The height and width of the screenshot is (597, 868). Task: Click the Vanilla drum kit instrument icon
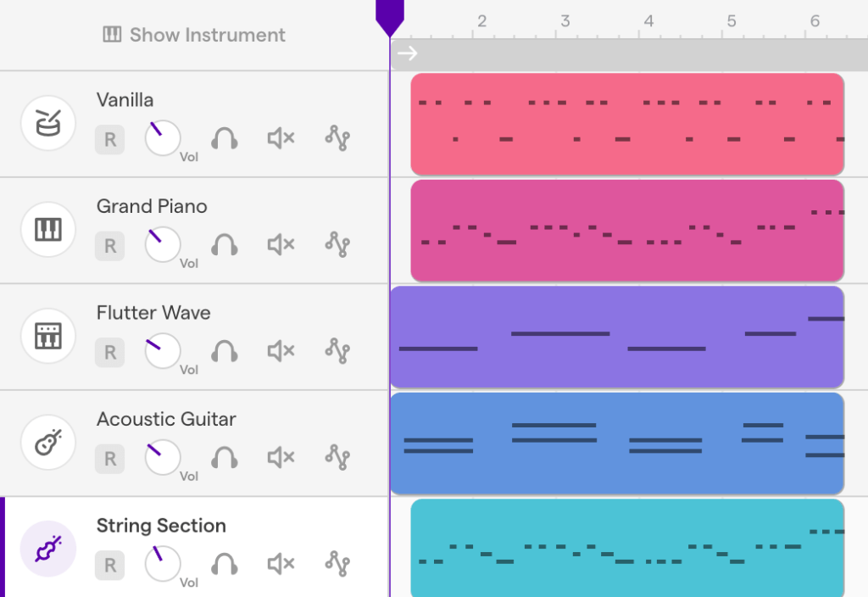(48, 123)
